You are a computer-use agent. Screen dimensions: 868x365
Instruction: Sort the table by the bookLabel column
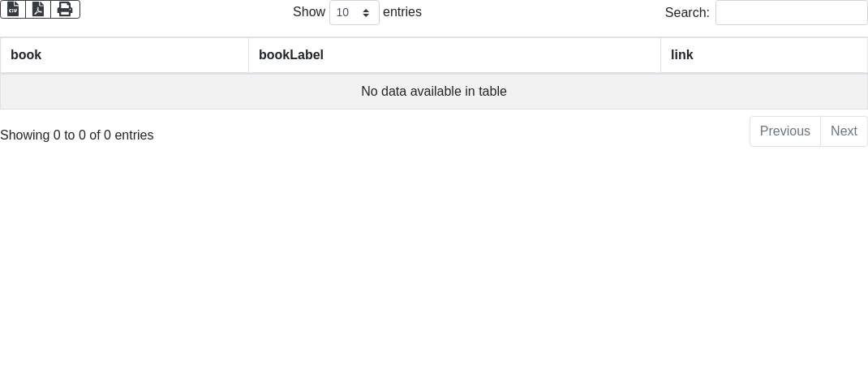click(x=291, y=55)
